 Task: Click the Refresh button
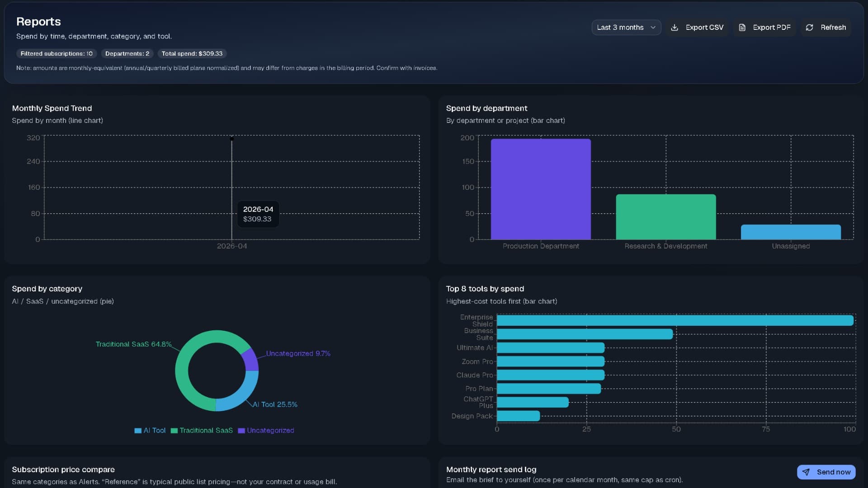pos(826,27)
